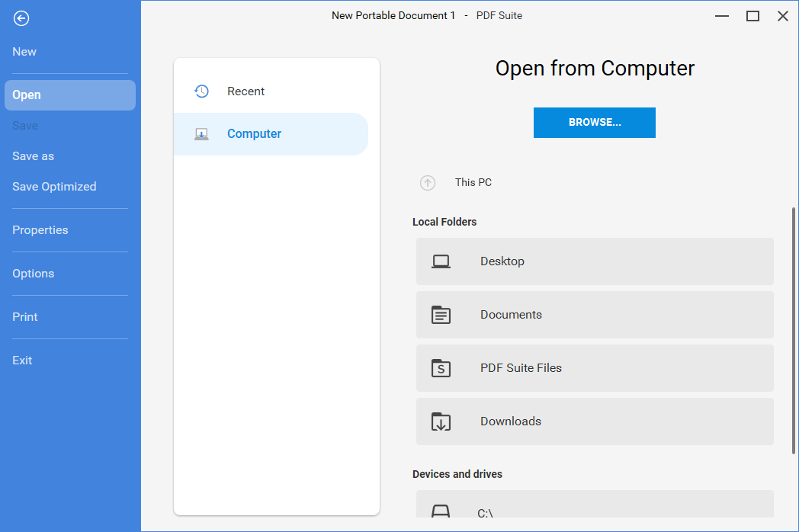Image resolution: width=799 pixels, height=532 pixels.
Task: Close the PDF Suite window
Action: click(x=783, y=16)
